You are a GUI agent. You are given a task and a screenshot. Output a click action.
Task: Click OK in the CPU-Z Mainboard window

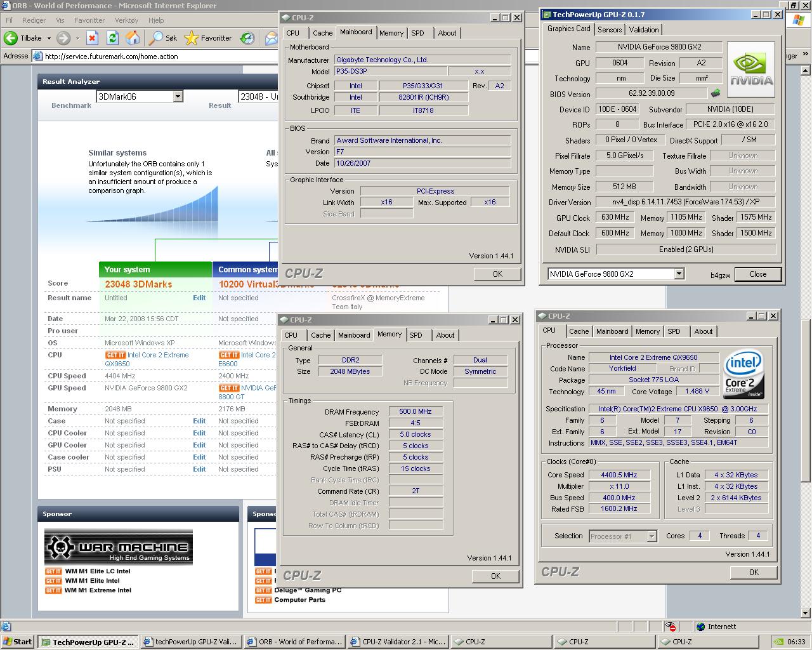497,274
